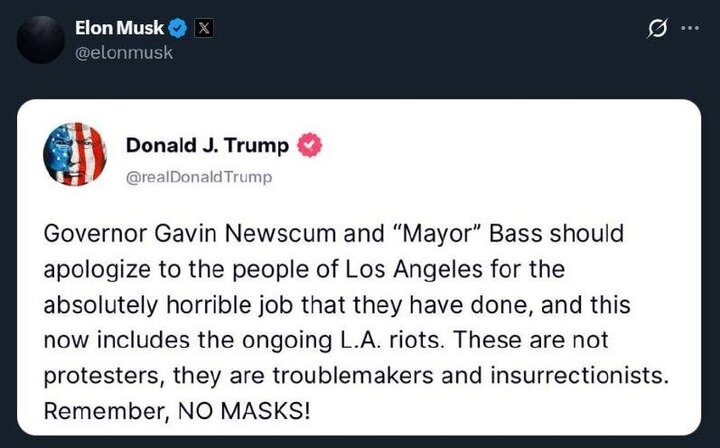720x448 pixels.
Task: Click the @elonmusk handle
Action: (124, 52)
